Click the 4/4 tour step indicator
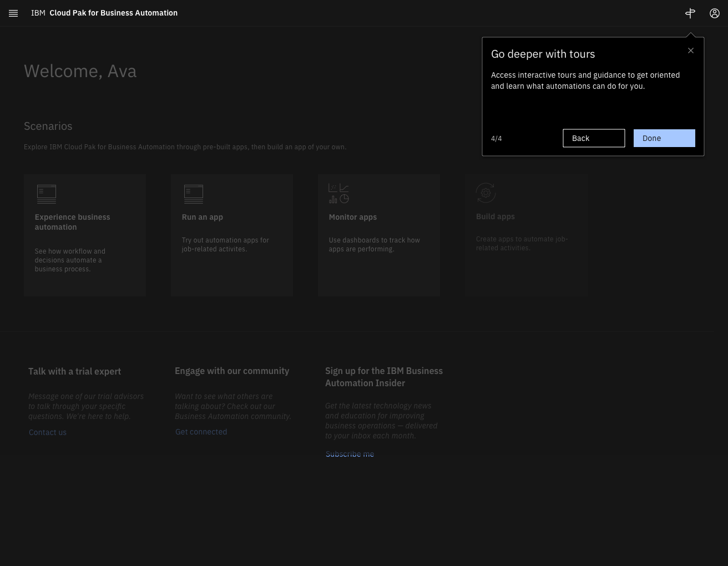 [x=497, y=139]
